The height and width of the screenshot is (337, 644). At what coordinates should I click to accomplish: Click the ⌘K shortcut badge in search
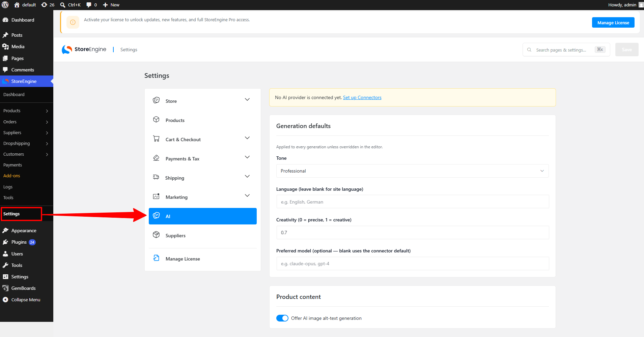[x=600, y=50]
